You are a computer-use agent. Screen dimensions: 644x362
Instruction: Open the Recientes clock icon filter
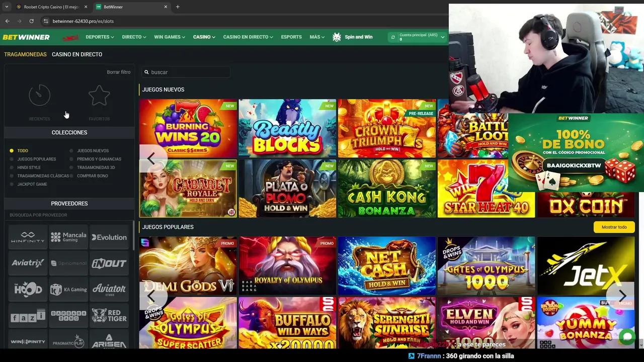coord(39,96)
